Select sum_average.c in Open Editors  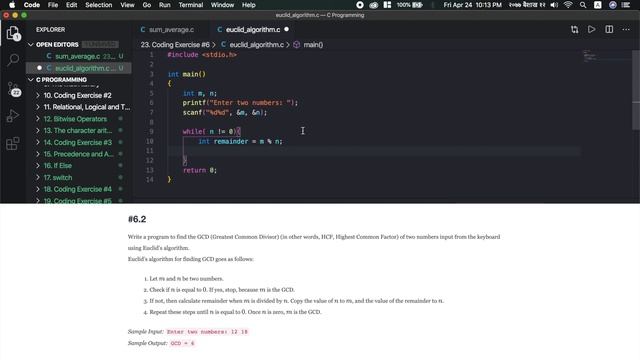pyautogui.click(x=79, y=56)
